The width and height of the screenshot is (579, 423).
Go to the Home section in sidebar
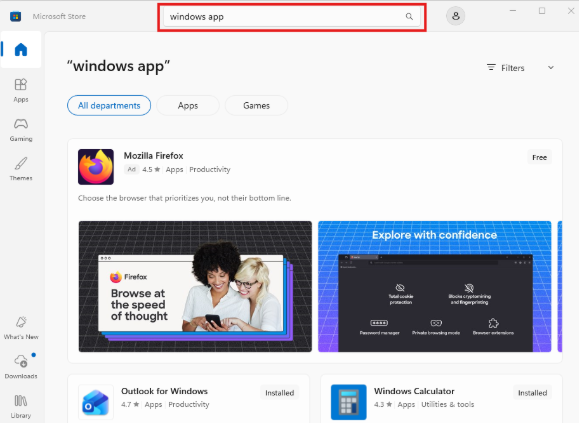(21, 49)
